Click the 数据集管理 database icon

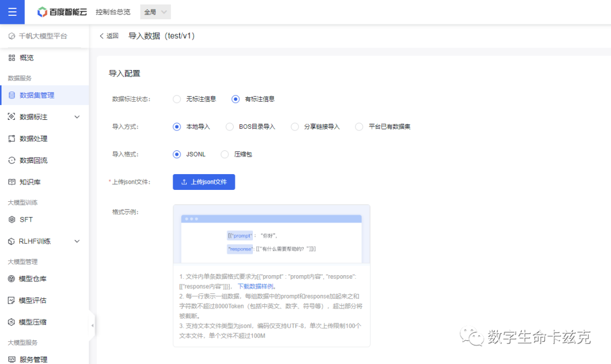(12, 96)
